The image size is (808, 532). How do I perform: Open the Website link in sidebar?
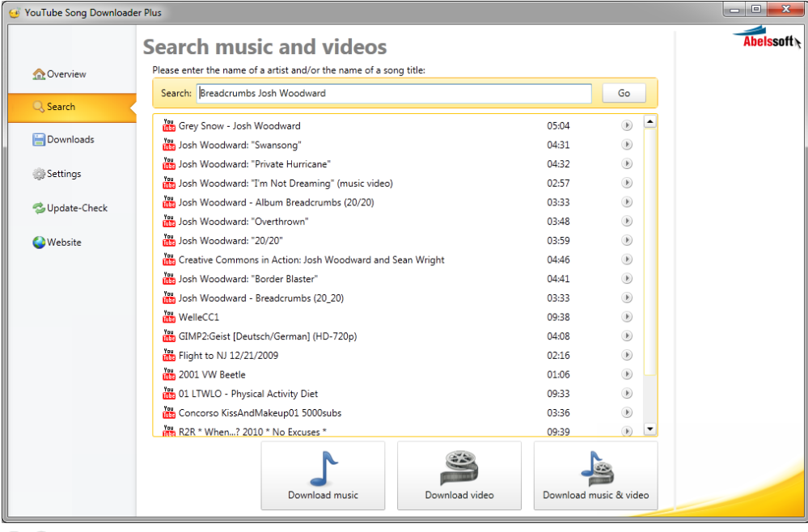[57, 242]
